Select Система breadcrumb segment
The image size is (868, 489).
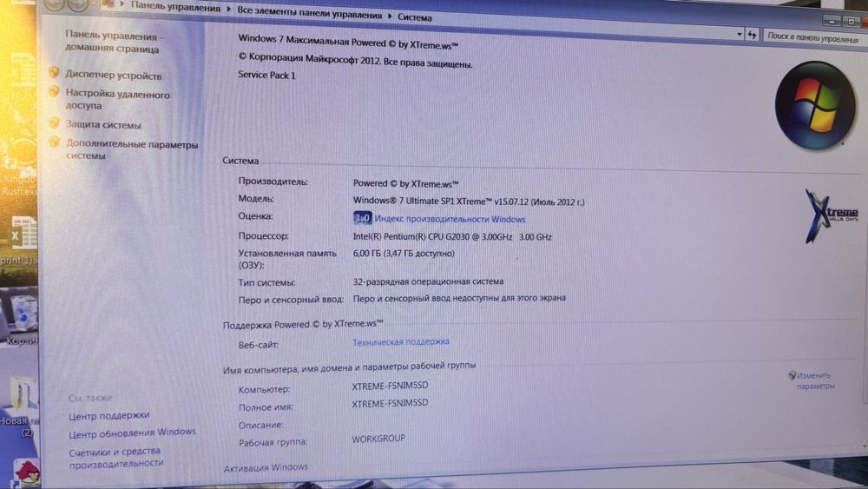click(415, 17)
